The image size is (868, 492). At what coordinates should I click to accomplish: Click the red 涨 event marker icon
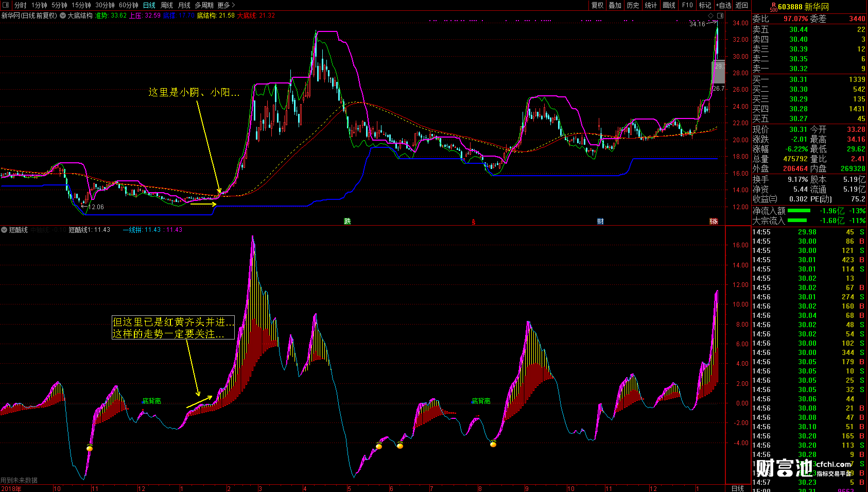pyautogui.click(x=714, y=222)
